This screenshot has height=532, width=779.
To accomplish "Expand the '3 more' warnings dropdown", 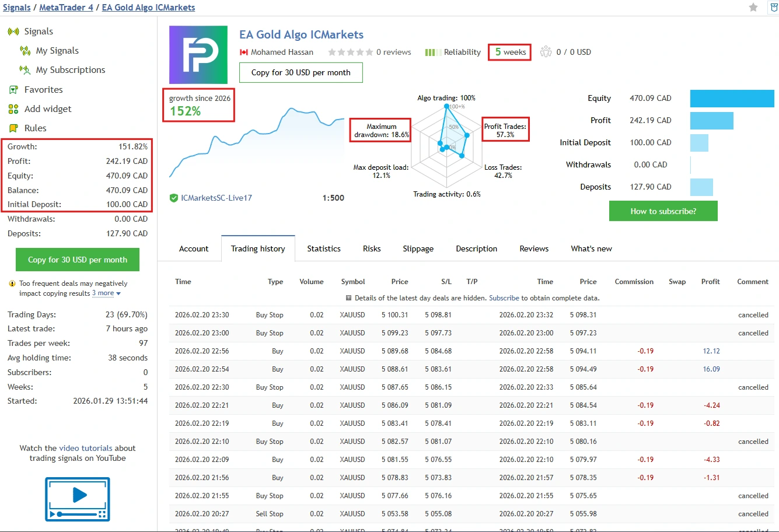I will pos(106,293).
